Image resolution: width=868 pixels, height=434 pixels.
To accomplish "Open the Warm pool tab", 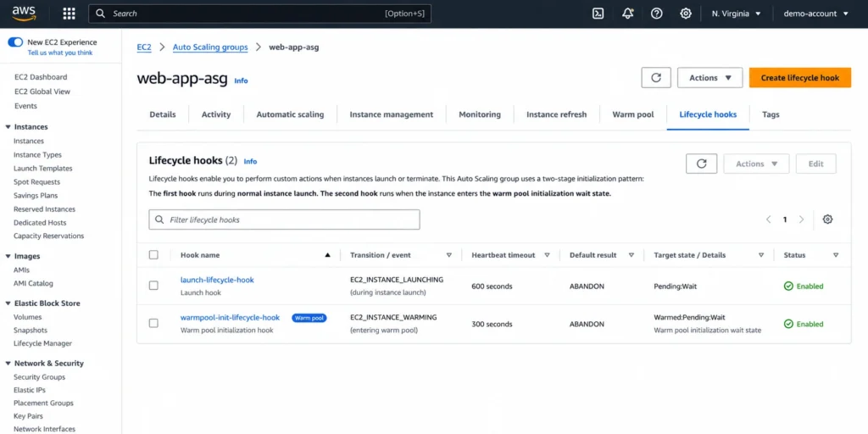I will 632,114.
